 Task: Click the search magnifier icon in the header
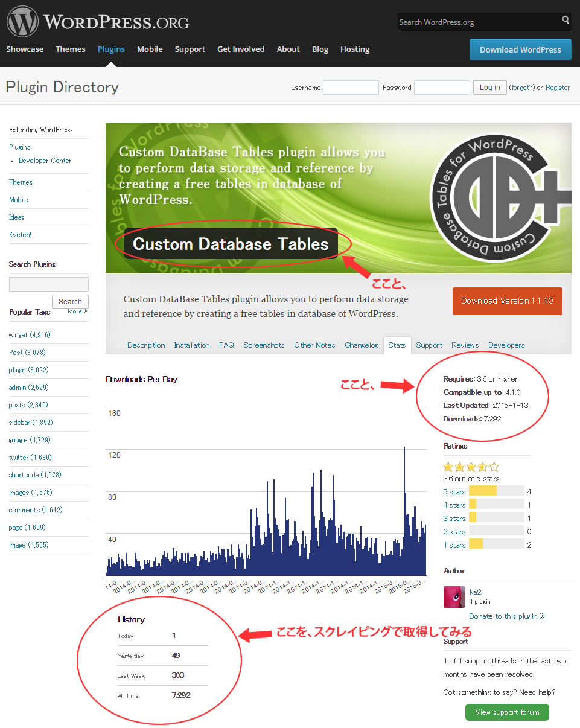click(566, 21)
